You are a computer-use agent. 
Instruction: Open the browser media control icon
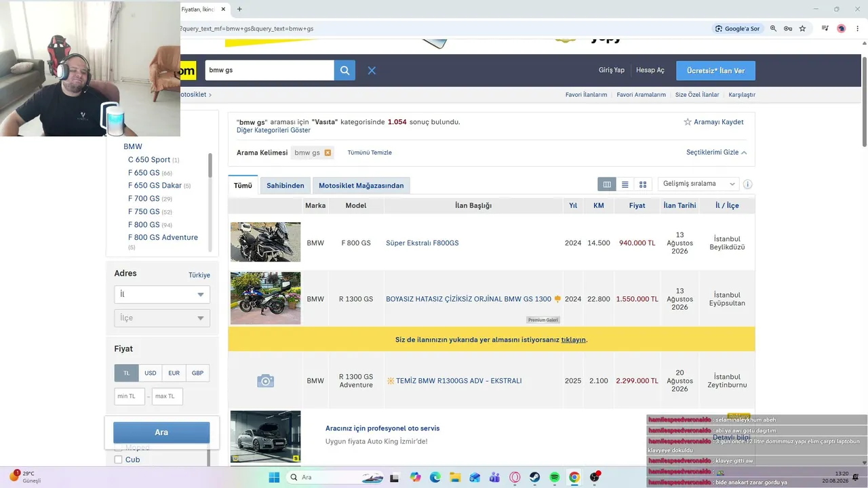825,28
